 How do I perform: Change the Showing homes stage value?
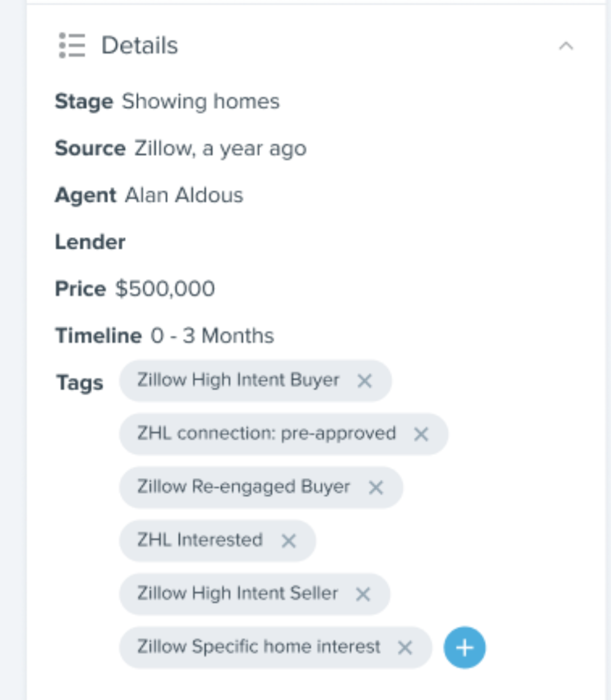(200, 102)
